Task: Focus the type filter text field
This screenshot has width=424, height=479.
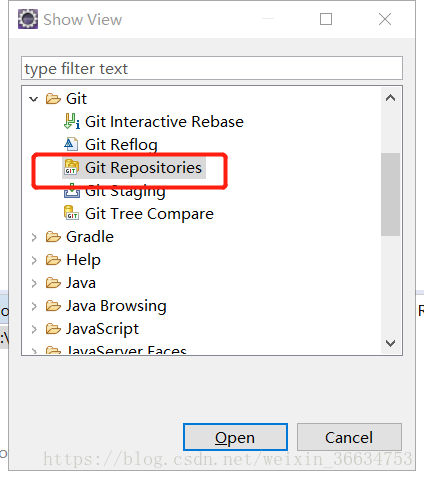Action: pos(212,68)
